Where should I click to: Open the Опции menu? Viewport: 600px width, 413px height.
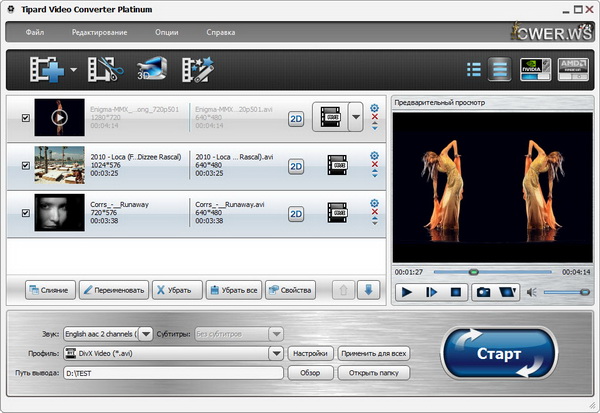point(166,32)
